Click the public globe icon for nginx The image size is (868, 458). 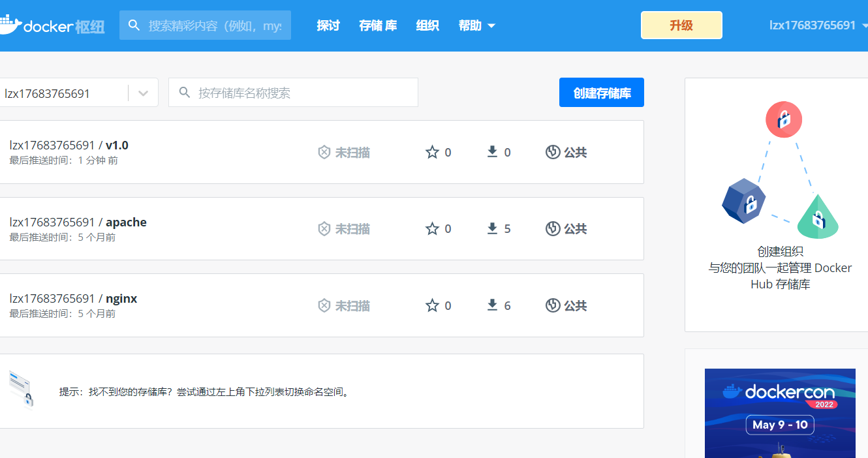coord(553,305)
